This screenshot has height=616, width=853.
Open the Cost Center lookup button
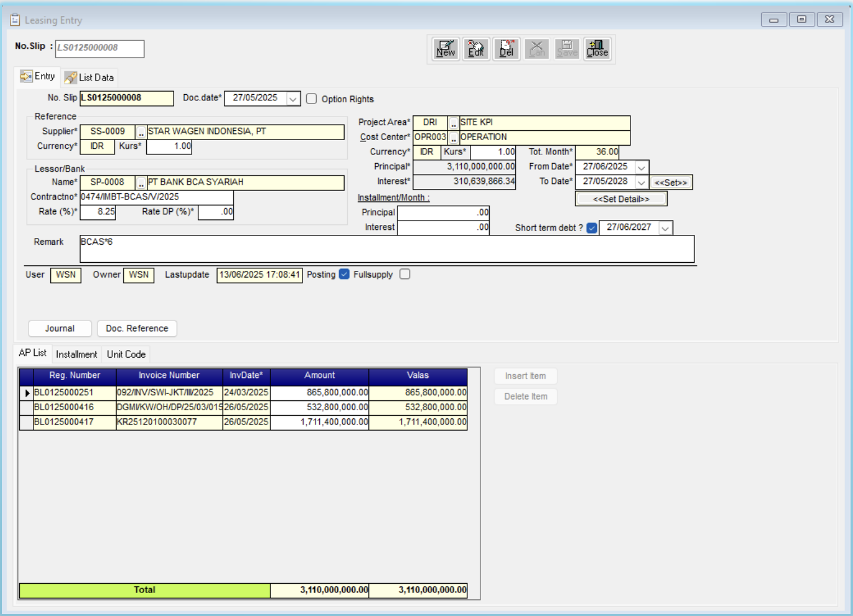pyautogui.click(x=454, y=138)
